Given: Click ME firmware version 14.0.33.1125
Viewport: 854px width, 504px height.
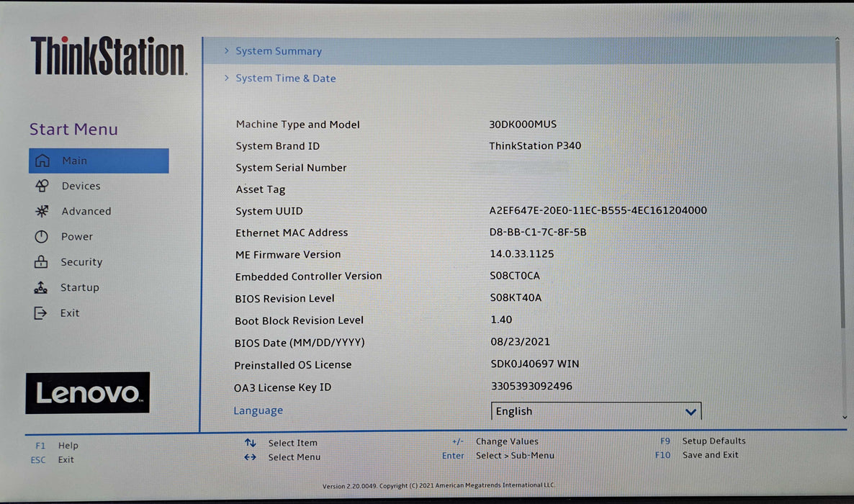Looking at the screenshot, I should tap(522, 254).
